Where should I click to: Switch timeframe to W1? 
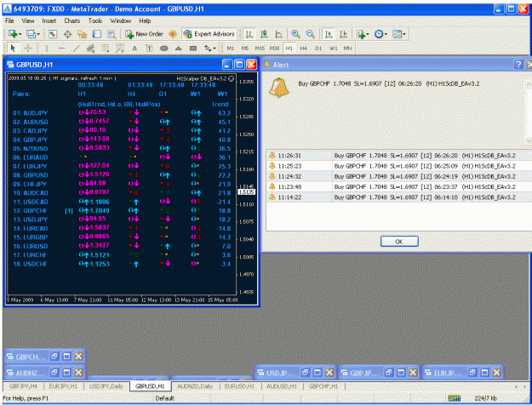[333, 48]
